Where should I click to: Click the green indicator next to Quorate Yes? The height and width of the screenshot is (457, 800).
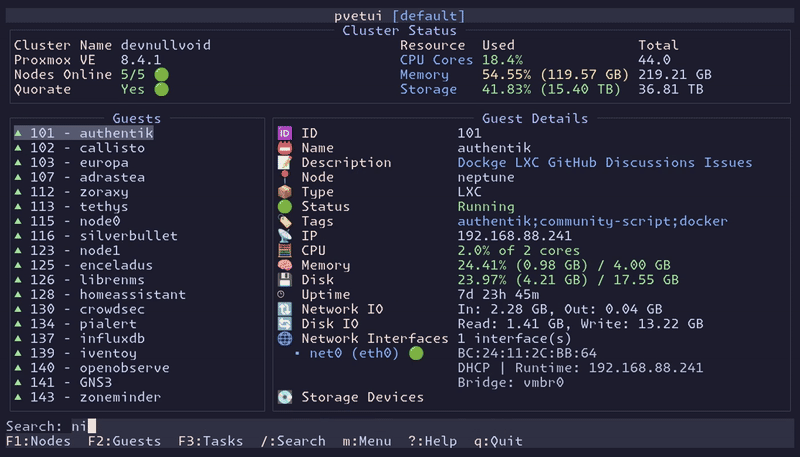pos(162,89)
